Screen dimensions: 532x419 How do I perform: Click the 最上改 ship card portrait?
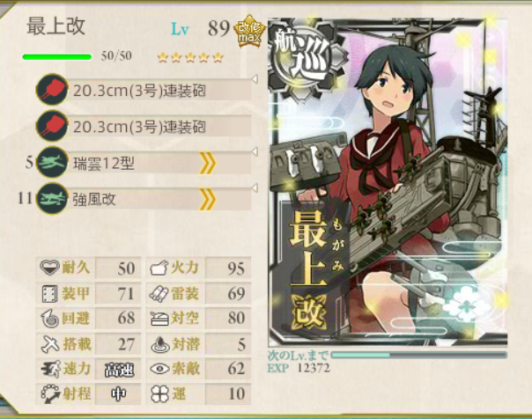coord(388,182)
